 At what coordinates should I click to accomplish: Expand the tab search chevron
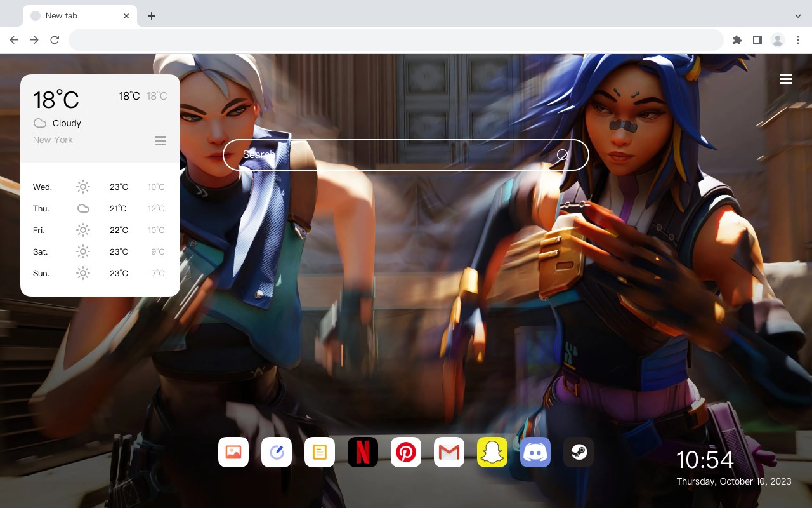tap(798, 16)
